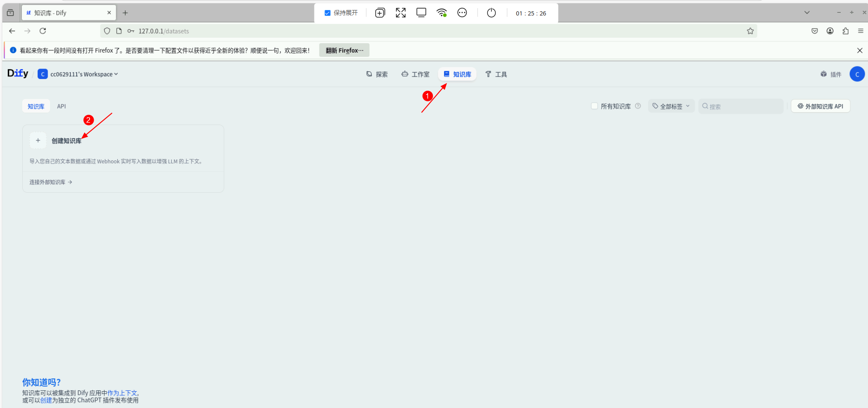This screenshot has height=408, width=868.
Task: Dismiss the Firefox notification bar
Action: [860, 50]
